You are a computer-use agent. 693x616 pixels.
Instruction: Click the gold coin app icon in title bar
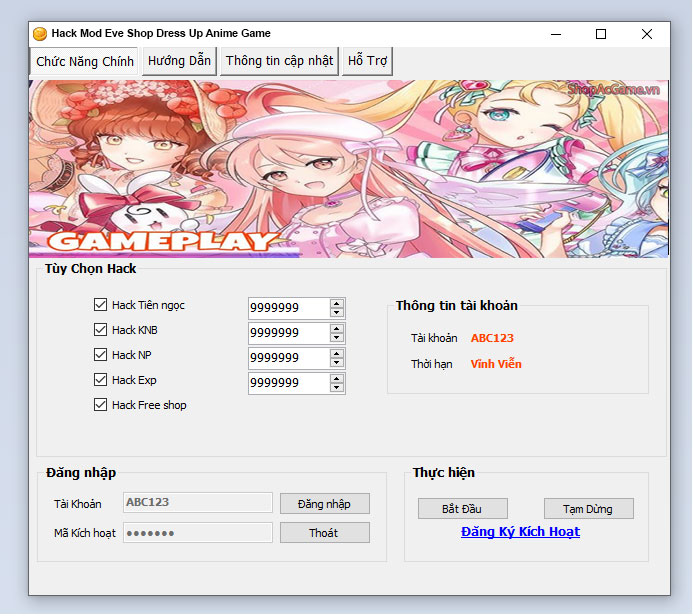pyautogui.click(x=40, y=34)
